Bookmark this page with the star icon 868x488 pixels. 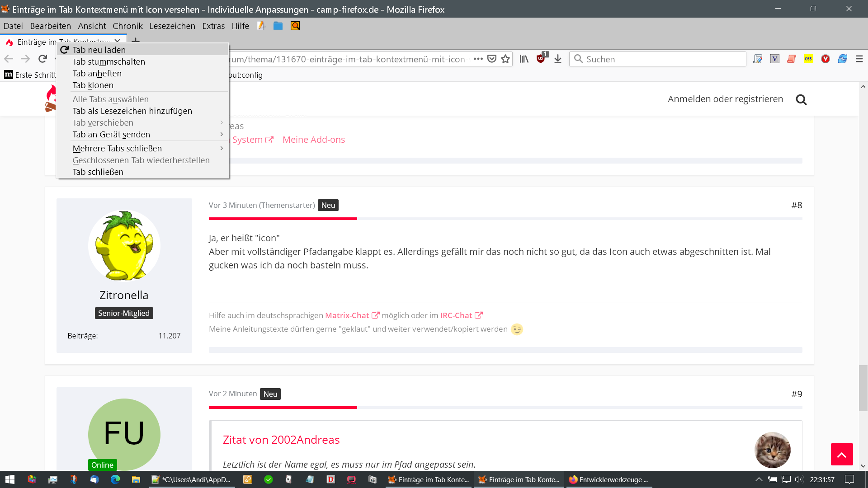[505, 59]
